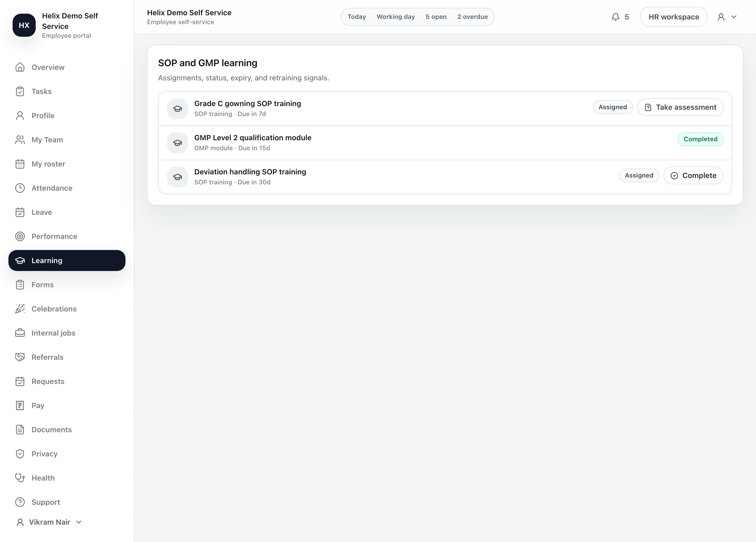Screen dimensions: 756x542
Task: Click the 5 open status chip
Action: (436, 17)
